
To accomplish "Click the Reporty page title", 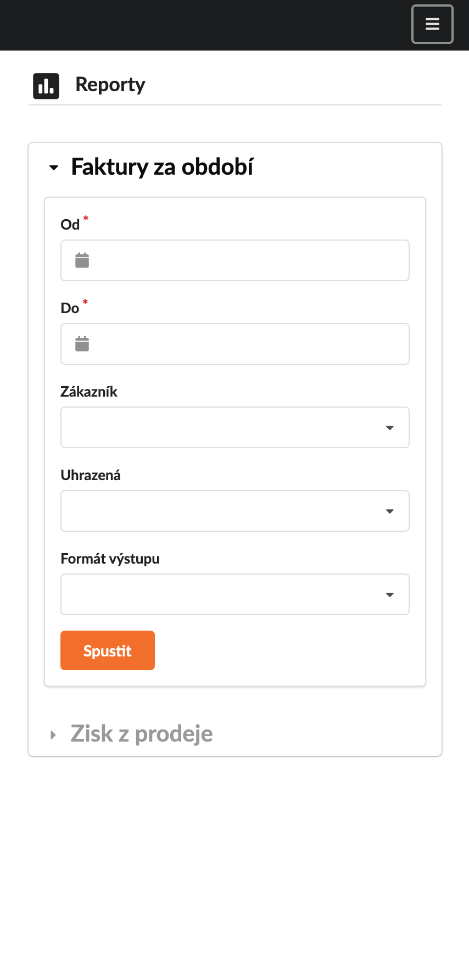I will coord(110,85).
